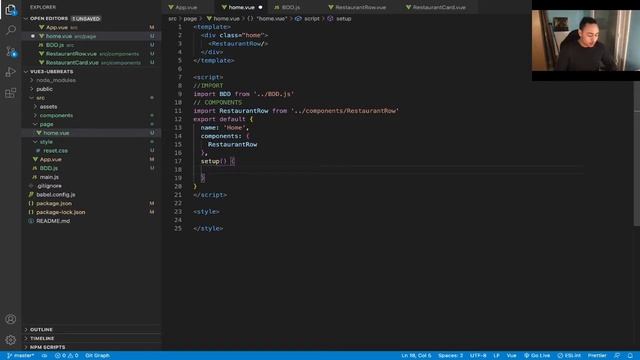Expand the Outline panel
Screen dimensions: 640x360
click(x=91, y=329)
